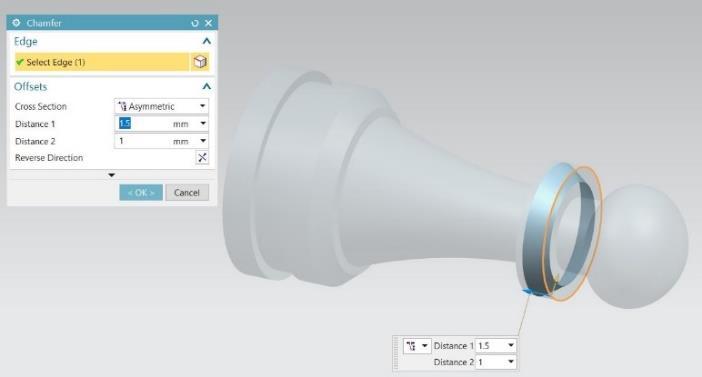Screen dimensions: 702x377
Task: Expand more dialog options with the triangle
Action: pos(111,175)
